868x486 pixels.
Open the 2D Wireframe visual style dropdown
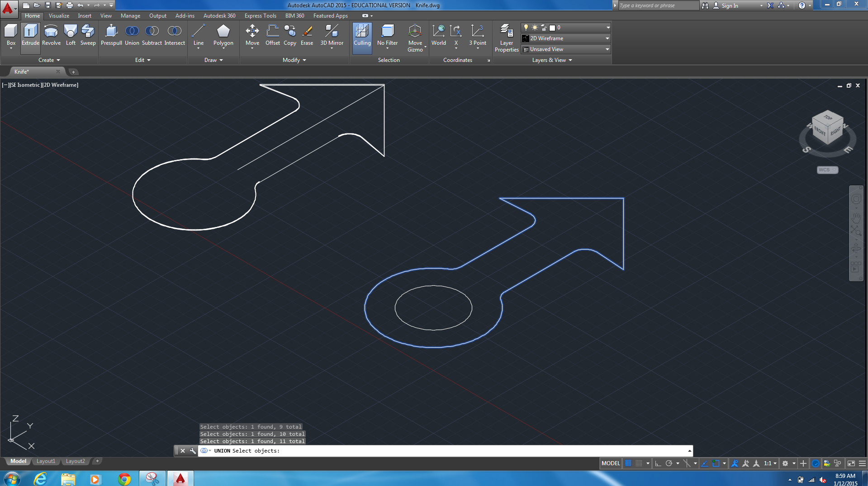point(566,38)
